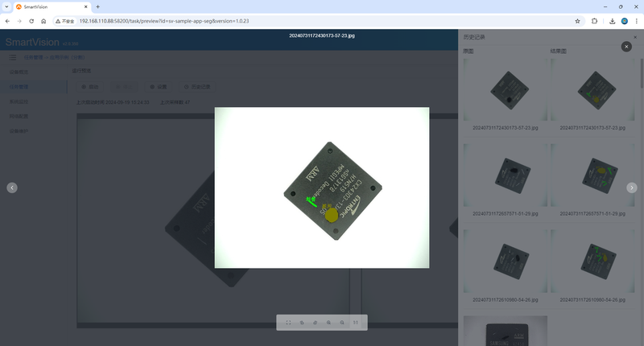
Task: Open the browser home page
Action: click(43, 21)
